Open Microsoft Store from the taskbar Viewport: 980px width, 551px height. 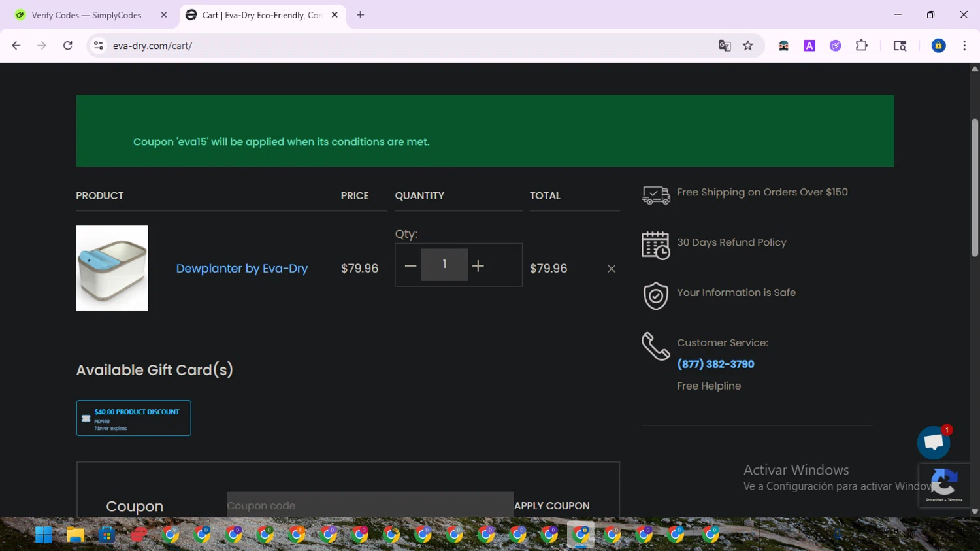coord(106,535)
